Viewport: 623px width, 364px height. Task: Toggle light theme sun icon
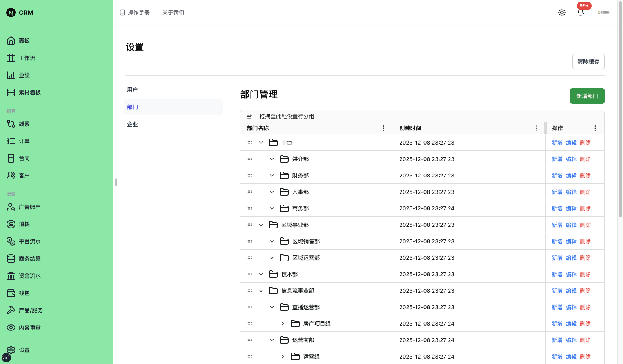click(x=562, y=13)
